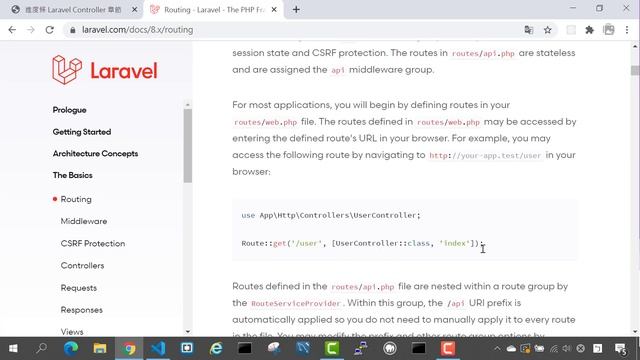This screenshot has height=360, width=640.
Task: Click the use App\Http\Controllers code line
Action: click(331, 215)
